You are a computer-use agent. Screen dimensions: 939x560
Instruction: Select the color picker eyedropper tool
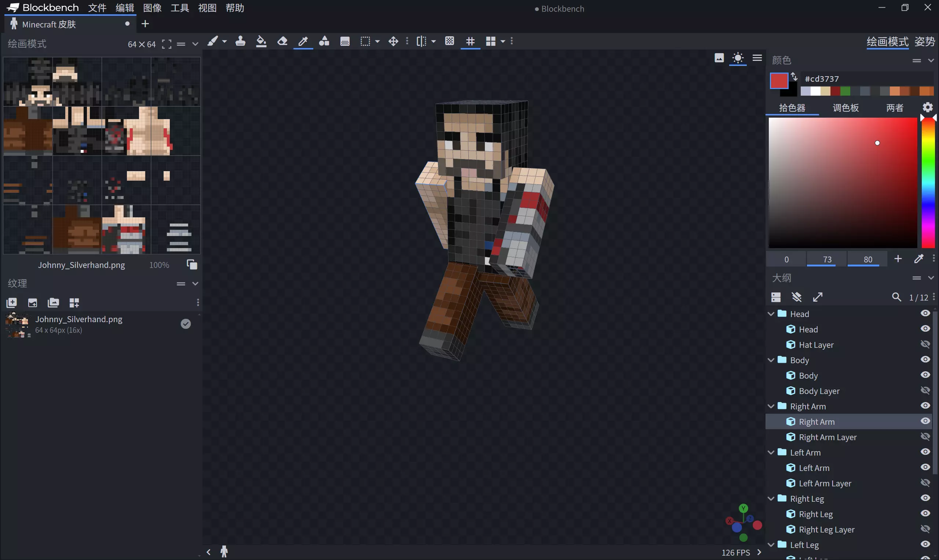(303, 41)
